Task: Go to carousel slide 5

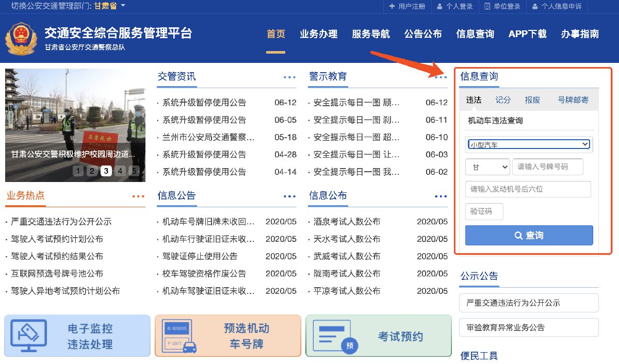Action: 134,171
